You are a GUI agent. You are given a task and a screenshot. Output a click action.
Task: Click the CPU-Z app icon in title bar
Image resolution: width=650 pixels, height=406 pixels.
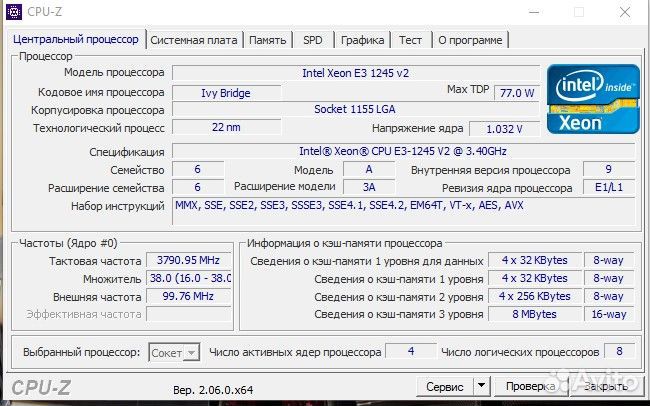pos(14,12)
